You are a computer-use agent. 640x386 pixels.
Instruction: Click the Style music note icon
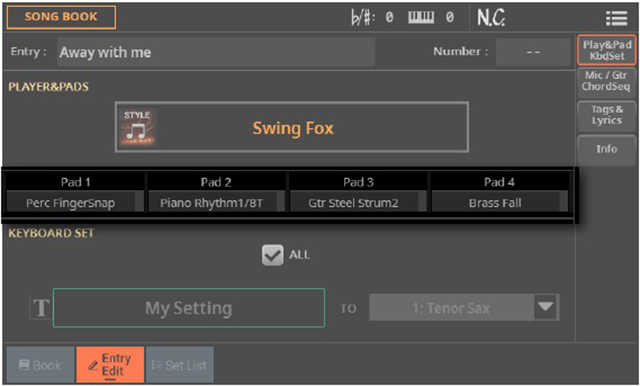tap(137, 128)
